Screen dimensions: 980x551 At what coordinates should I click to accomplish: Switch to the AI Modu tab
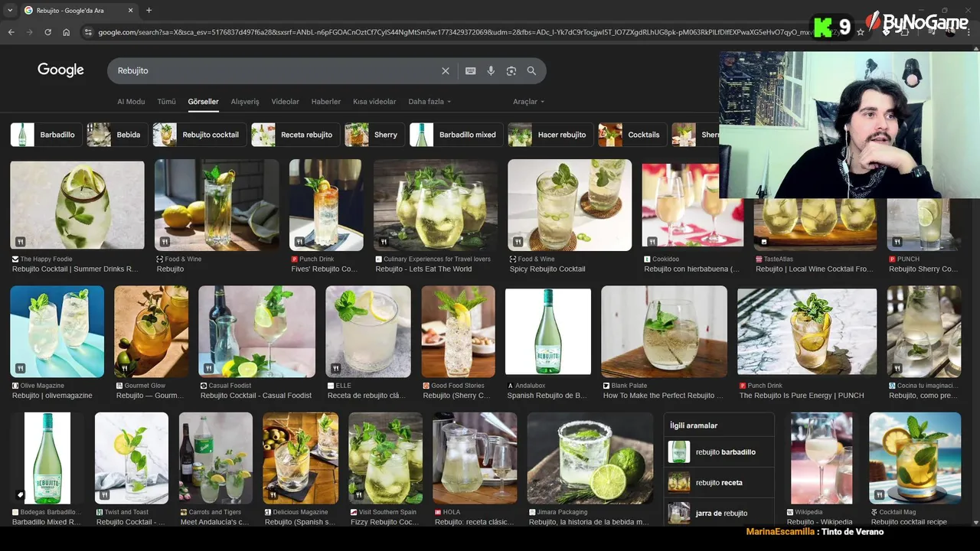point(131,102)
